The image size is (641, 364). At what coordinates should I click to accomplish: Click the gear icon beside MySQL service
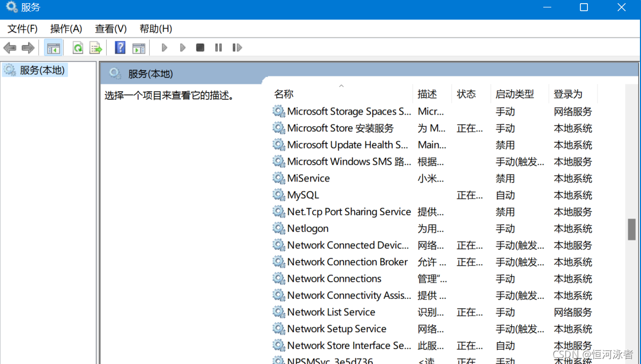[279, 195]
